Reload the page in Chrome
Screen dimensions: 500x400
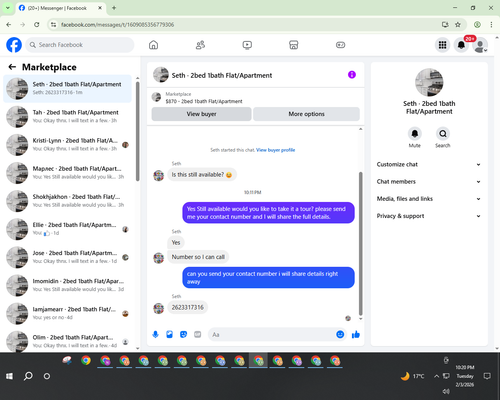coord(37,24)
